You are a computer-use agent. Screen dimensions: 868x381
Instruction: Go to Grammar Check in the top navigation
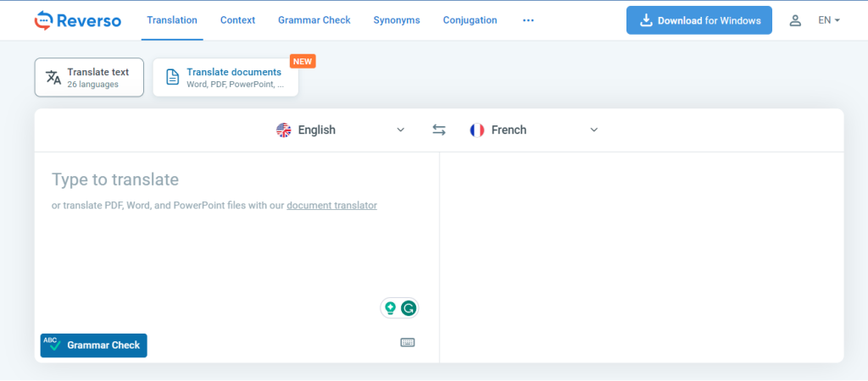pos(314,20)
